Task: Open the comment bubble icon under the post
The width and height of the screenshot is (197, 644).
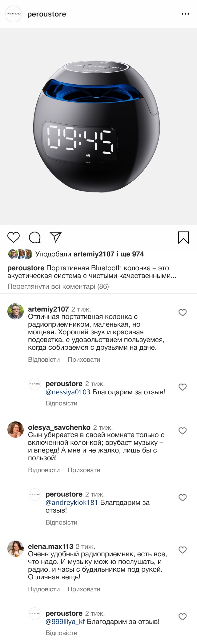Action: 35,237
